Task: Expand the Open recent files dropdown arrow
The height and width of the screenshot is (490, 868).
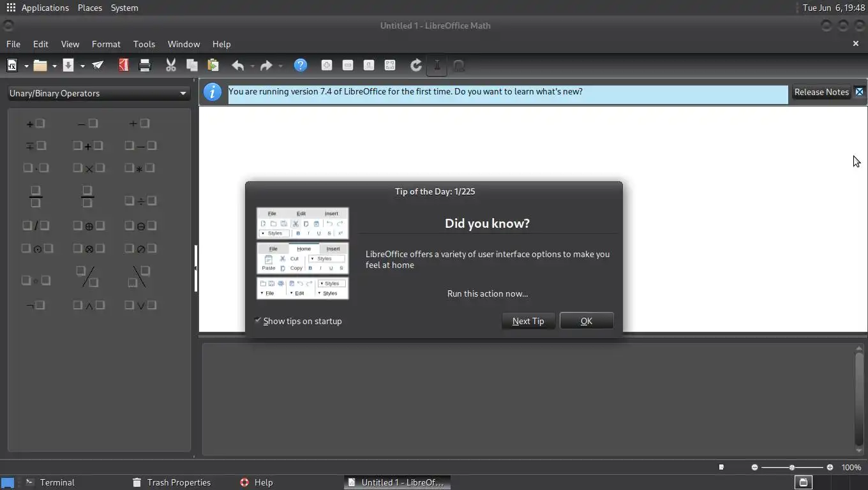Action: (54, 66)
